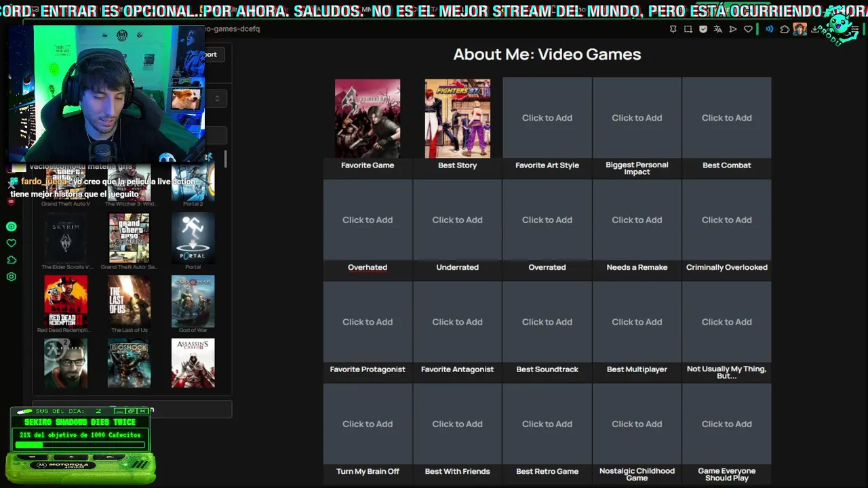
Task: Open the ad blocker shield icon
Action: [x=703, y=29]
